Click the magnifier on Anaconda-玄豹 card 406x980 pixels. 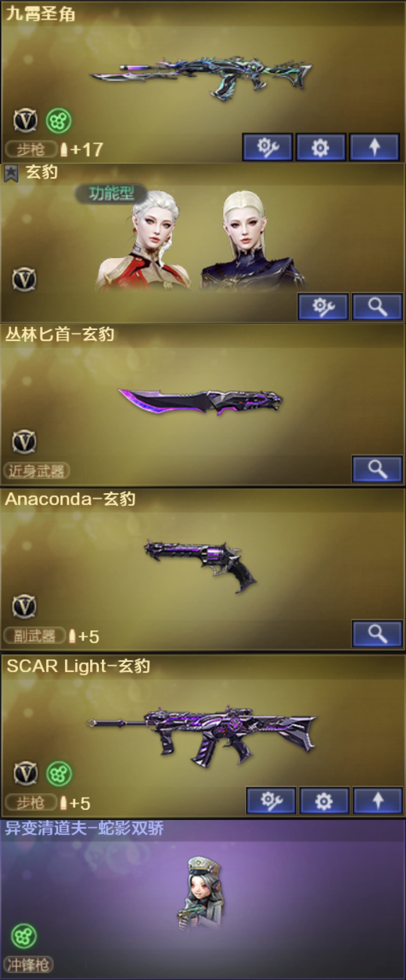click(377, 633)
